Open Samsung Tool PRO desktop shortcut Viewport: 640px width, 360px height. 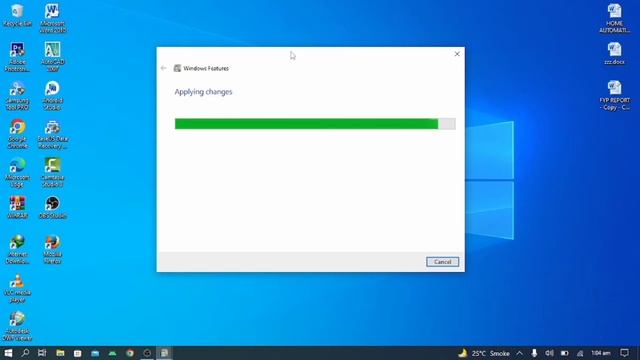tap(18, 96)
